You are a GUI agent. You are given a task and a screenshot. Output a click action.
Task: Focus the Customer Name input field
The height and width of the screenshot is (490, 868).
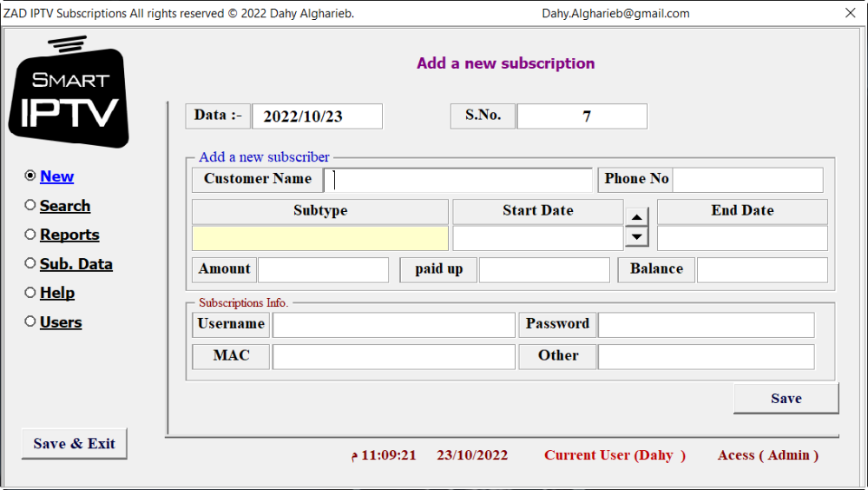457,180
